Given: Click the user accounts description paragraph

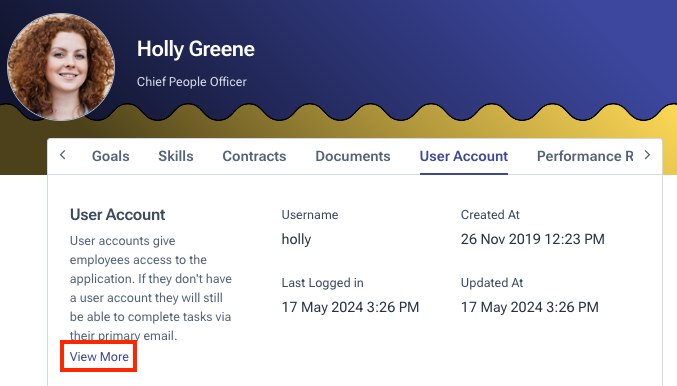Looking at the screenshot, I should (x=151, y=288).
